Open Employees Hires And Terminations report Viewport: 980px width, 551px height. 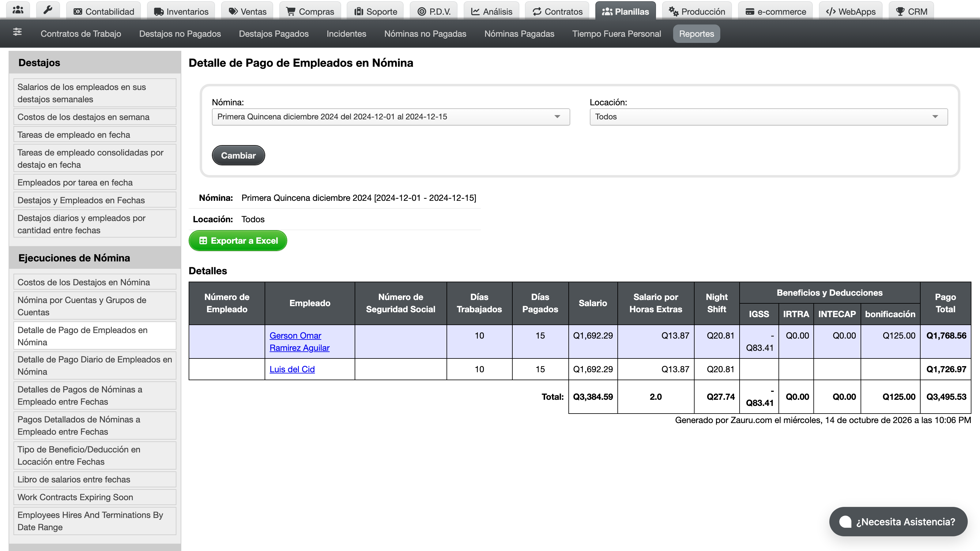click(95, 521)
